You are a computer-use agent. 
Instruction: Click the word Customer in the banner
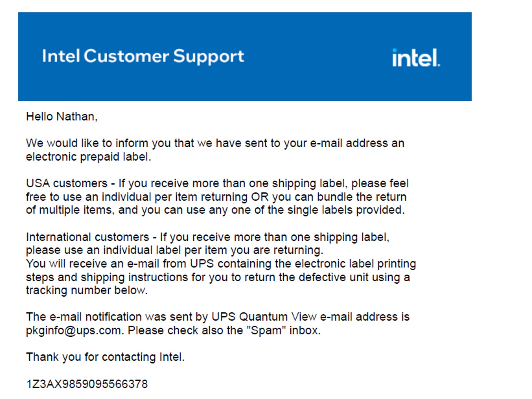(126, 56)
